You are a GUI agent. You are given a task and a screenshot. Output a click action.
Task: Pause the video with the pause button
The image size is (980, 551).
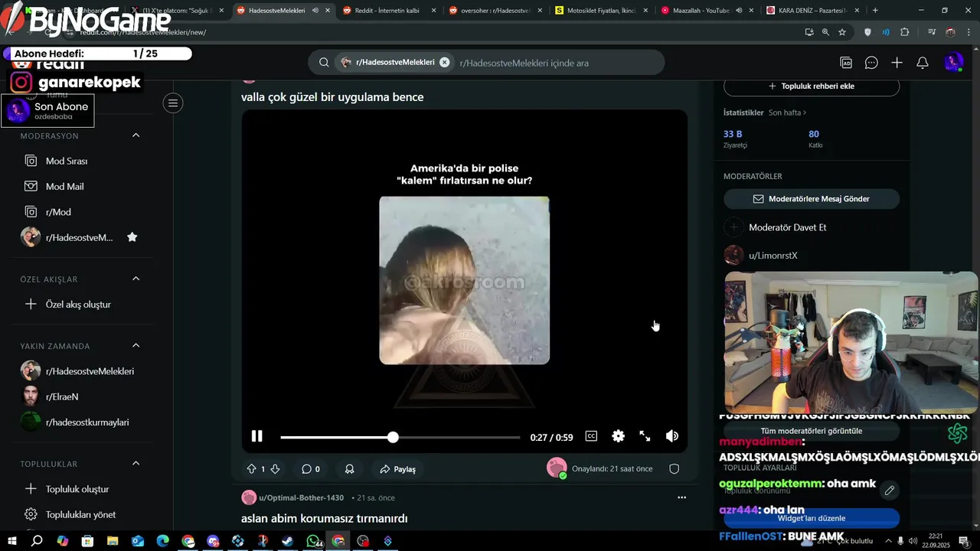[257, 436]
